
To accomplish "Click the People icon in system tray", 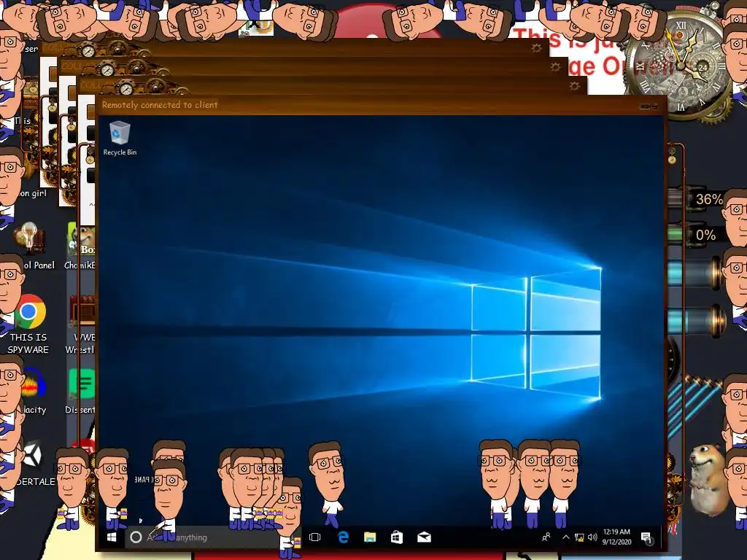I will pos(546,537).
